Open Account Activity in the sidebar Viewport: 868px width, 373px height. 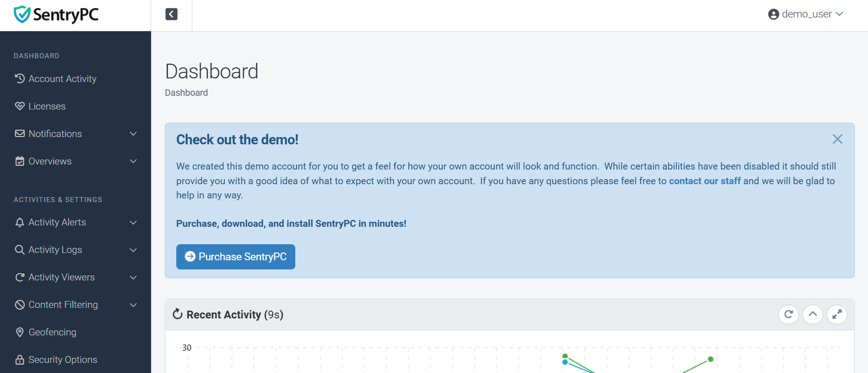pyautogui.click(x=75, y=79)
